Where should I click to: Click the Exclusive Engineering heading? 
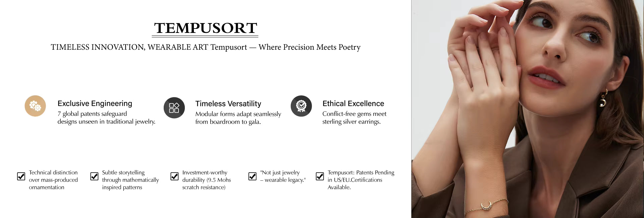tap(95, 103)
